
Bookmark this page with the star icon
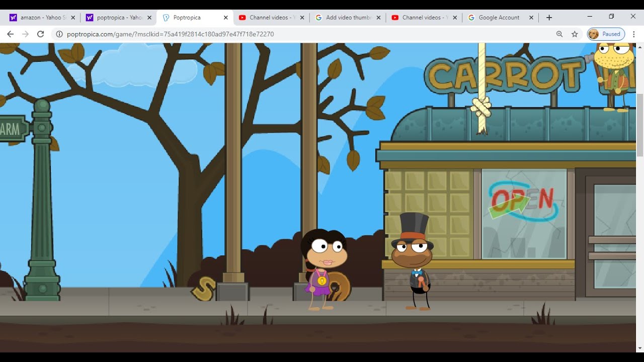tap(575, 34)
